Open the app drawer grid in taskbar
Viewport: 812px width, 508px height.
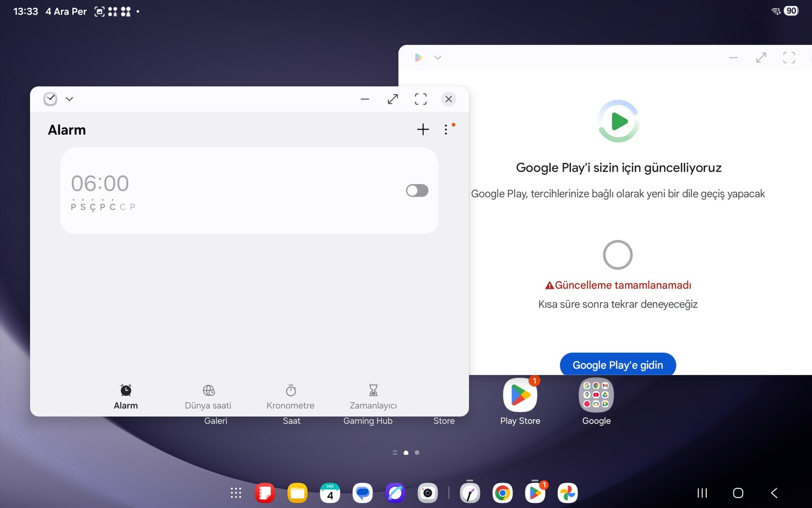(236, 493)
